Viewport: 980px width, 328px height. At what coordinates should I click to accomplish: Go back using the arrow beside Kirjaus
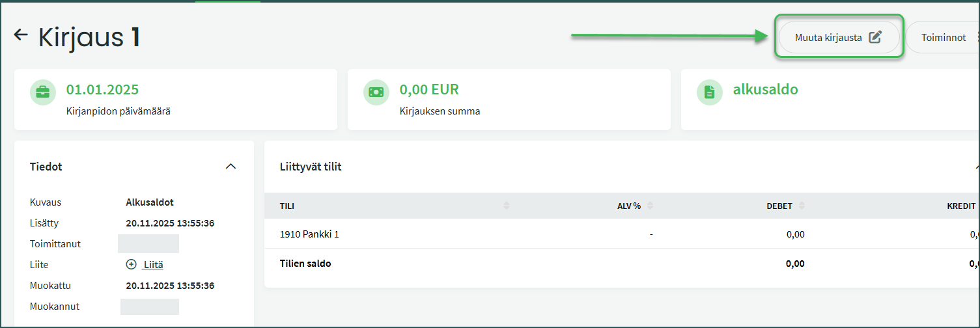click(21, 35)
